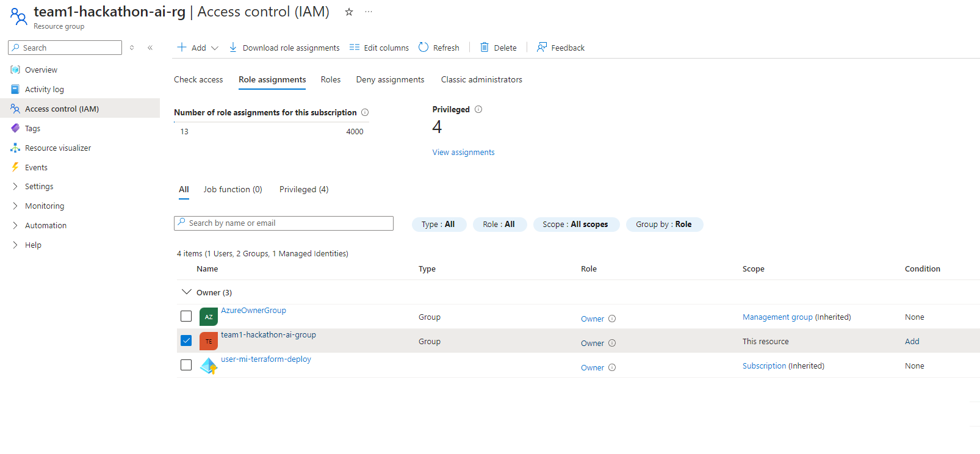Click the View assignments link
Screen dimensions: 980x454
tap(464, 153)
